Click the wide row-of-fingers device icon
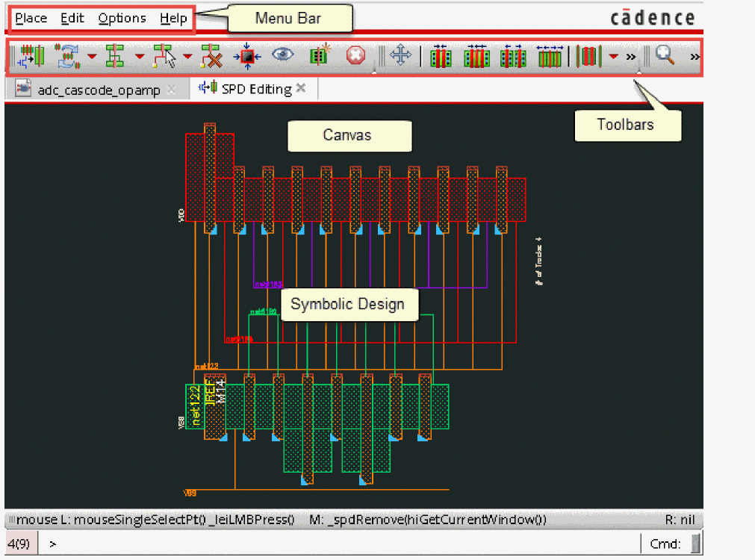755x560 pixels. (x=550, y=56)
